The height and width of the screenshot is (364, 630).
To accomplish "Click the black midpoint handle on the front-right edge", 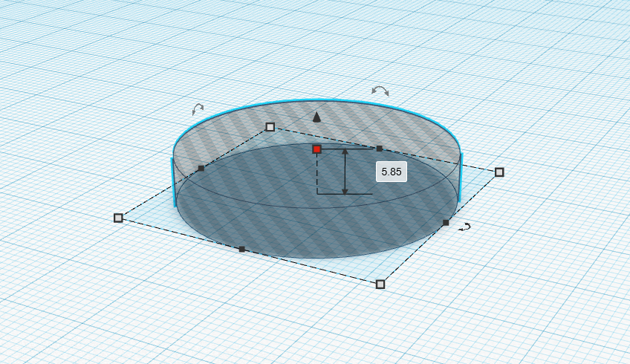I will 446,223.
